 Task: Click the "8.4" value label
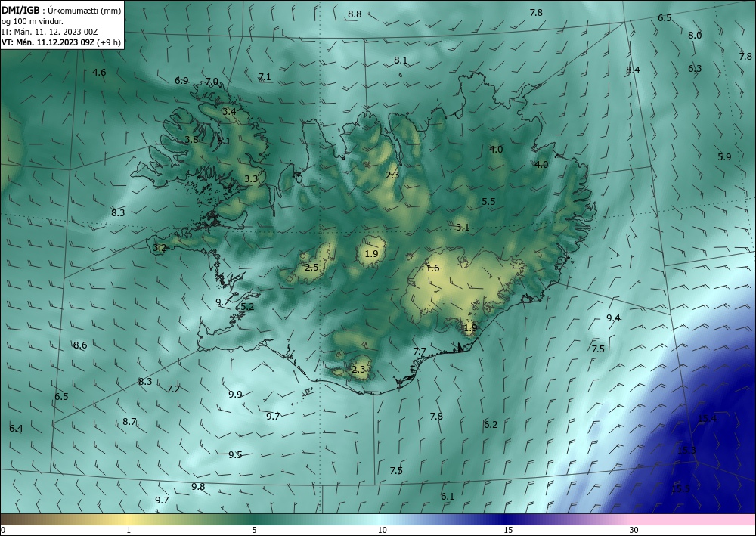point(633,70)
